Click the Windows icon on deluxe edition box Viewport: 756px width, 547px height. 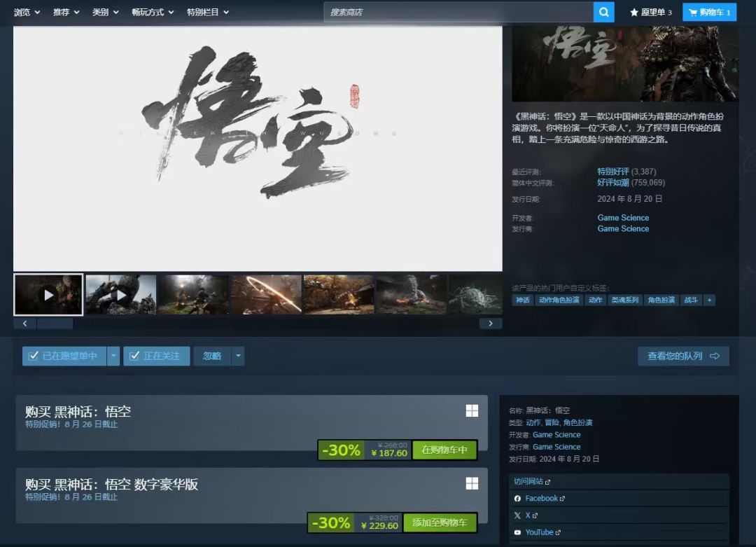tap(472, 483)
